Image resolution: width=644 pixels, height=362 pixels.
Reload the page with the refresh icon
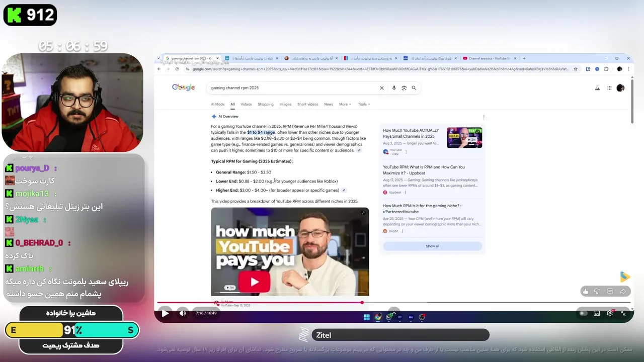[177, 69]
